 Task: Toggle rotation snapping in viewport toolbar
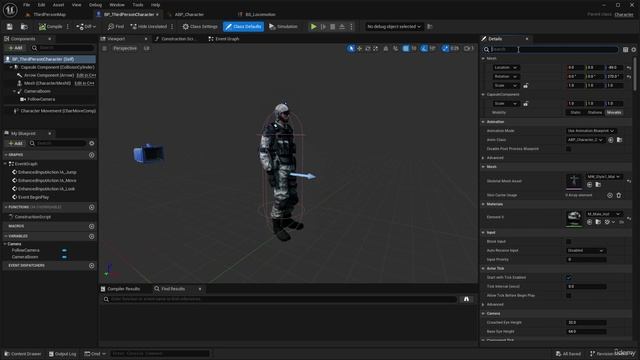[424, 49]
